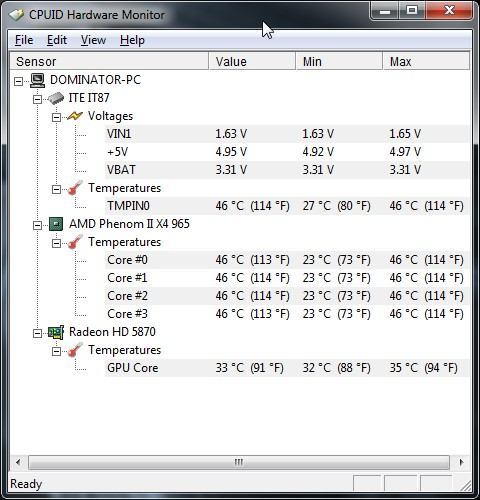
Task: Close the CPUID Hardware Monitor window
Action: tap(449, 11)
